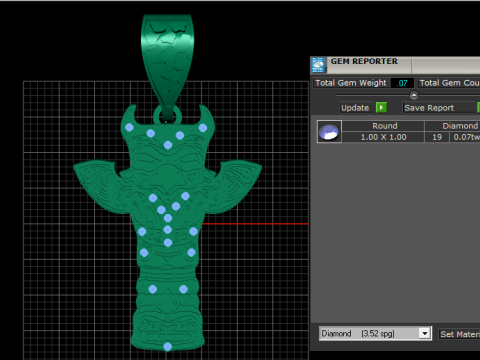The width and height of the screenshot is (480, 360).
Task: Click the GEM REPORTER title bar
Action: click(x=395, y=65)
